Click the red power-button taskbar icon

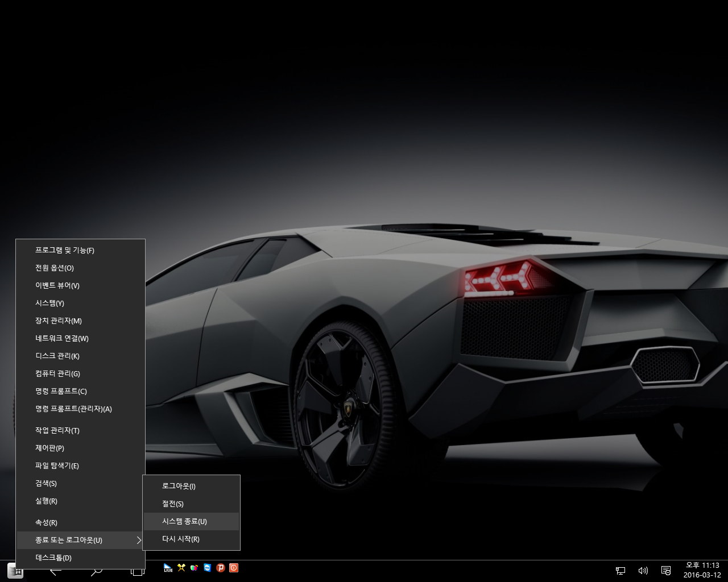tap(234, 567)
